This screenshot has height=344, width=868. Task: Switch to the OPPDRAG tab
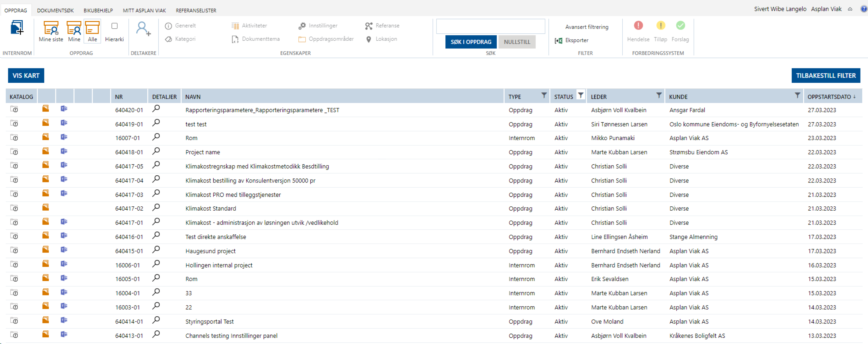(x=16, y=11)
